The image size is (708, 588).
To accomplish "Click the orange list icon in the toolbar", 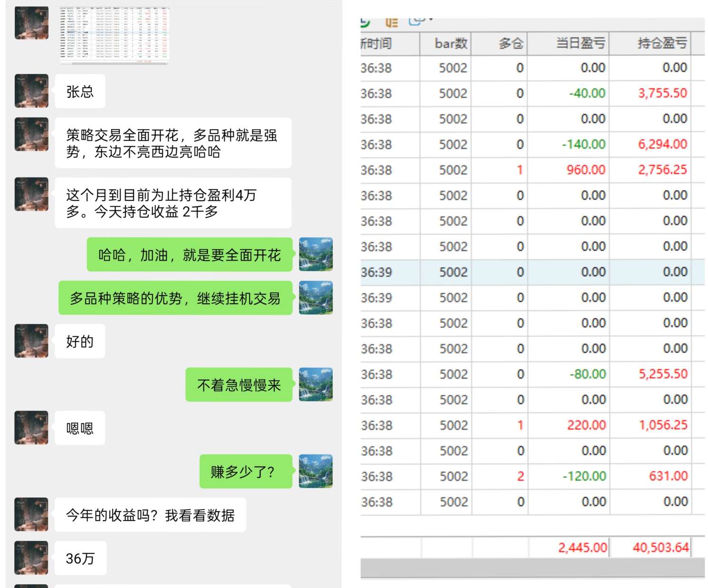I will [391, 22].
